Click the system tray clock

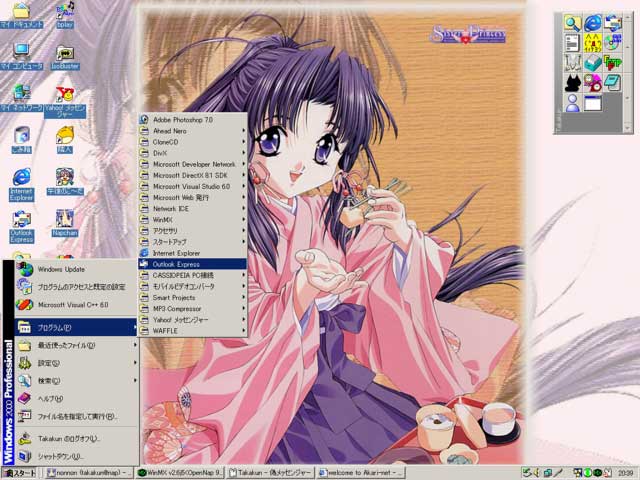[625, 472]
